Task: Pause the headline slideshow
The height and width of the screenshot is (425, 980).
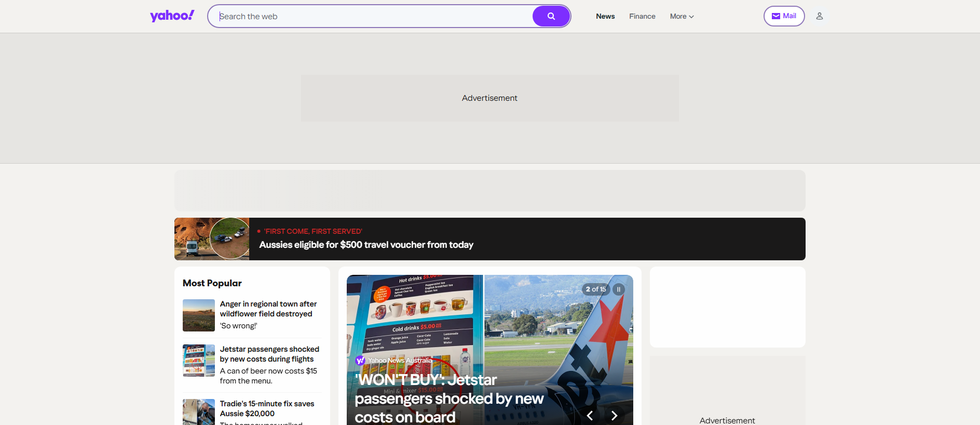Action: pos(619,289)
